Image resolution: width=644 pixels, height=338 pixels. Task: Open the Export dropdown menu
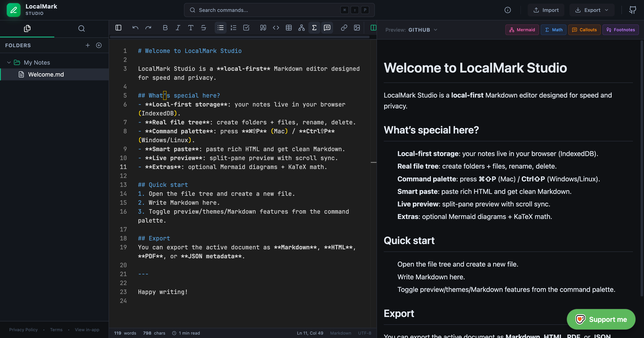(592, 10)
